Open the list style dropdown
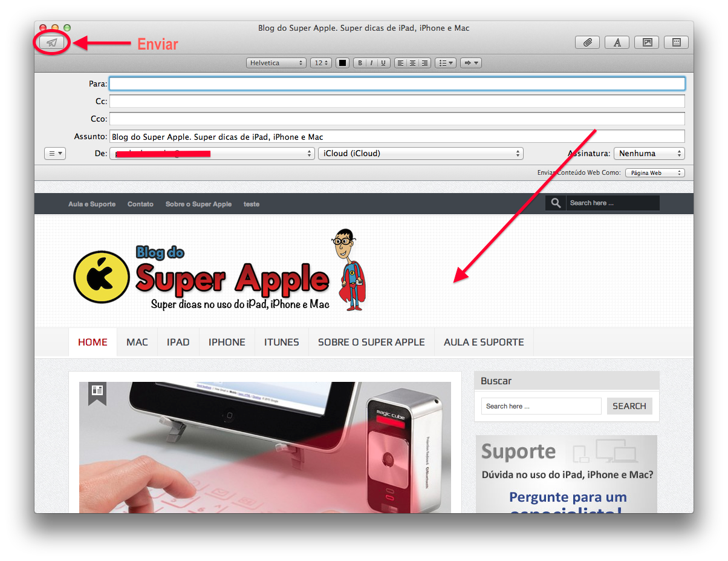Image resolution: width=728 pixels, height=561 pixels. [446, 63]
